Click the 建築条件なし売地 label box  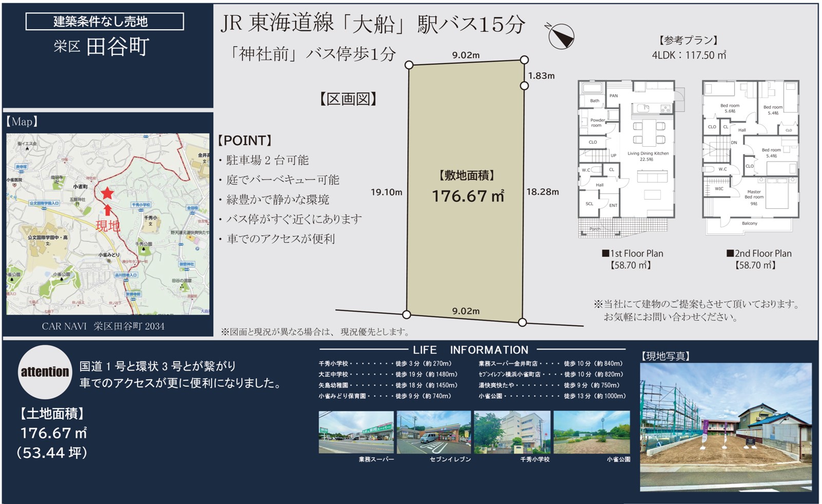[x=105, y=22]
